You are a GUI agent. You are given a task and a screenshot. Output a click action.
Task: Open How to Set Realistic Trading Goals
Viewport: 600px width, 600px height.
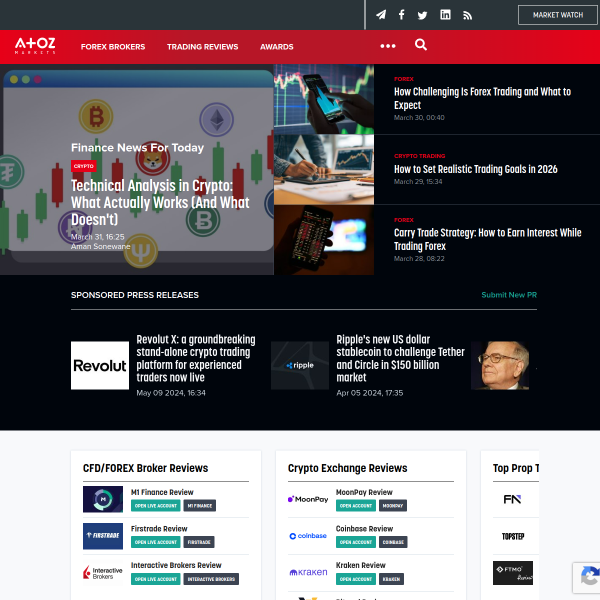[x=476, y=169]
